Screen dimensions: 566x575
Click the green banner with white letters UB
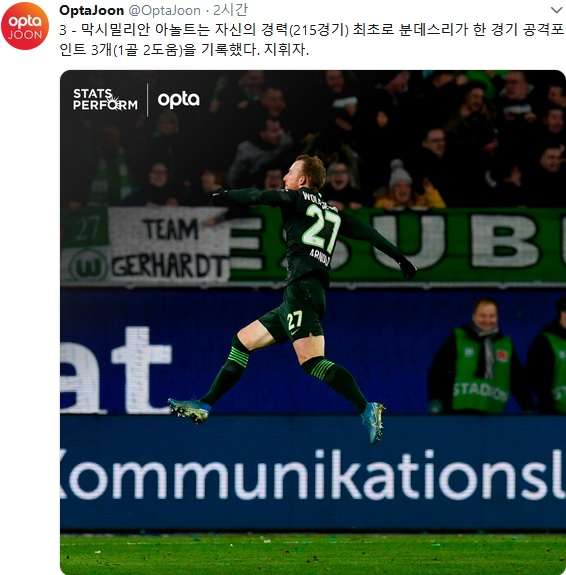coord(459,240)
